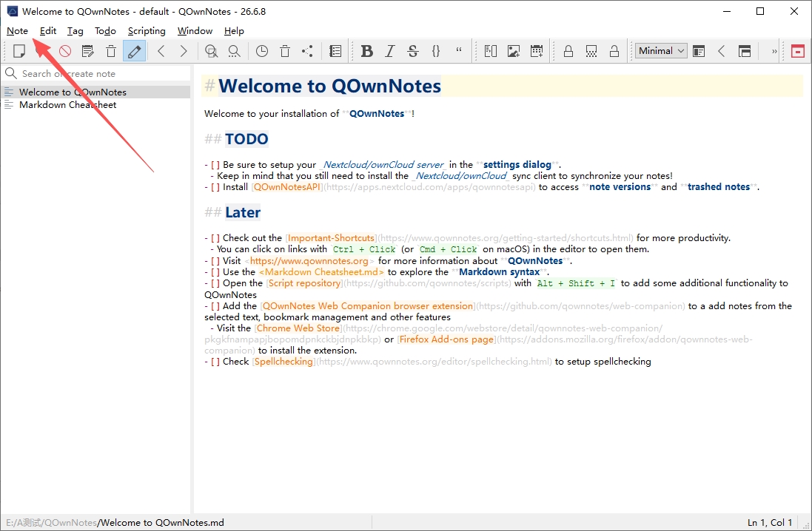Toggle distraction free mode red icon
Screen dimensions: 812x531
[x=797, y=51]
